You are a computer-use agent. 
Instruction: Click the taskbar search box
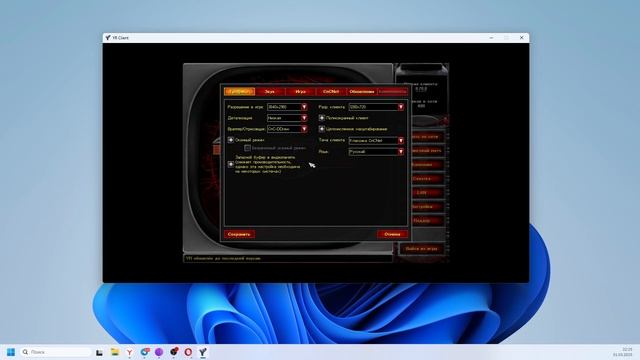[56, 352]
